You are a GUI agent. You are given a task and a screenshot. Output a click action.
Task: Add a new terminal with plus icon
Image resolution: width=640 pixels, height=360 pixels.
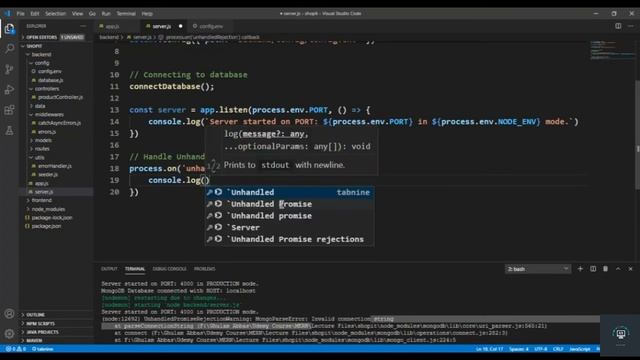(x=580, y=269)
